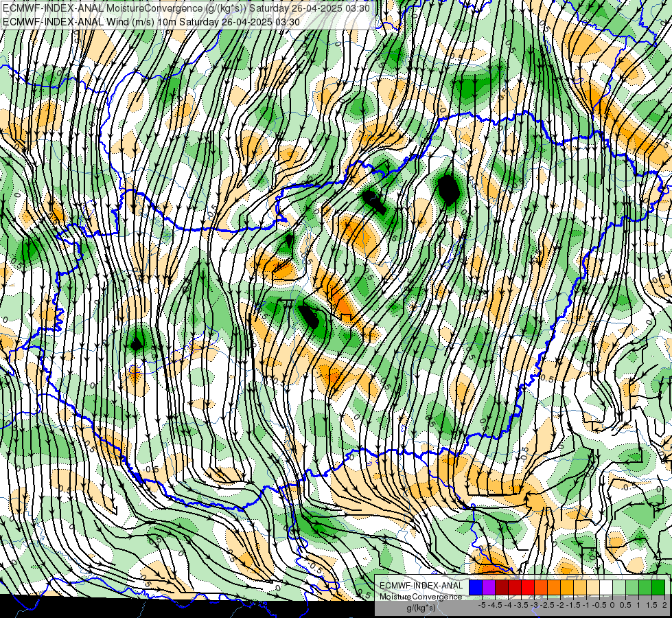Click the pale peach swatch between -1 and -0.5
Screen dimensions: 672x618
coord(593,588)
